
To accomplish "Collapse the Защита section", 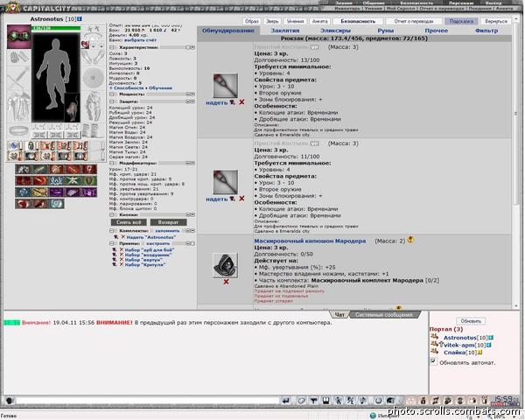I will click(113, 101).
